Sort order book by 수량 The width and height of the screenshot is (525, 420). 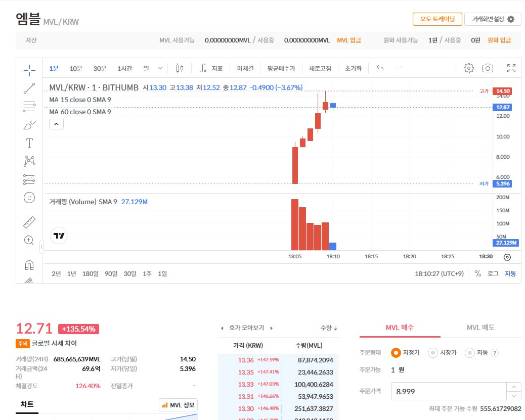(x=329, y=328)
